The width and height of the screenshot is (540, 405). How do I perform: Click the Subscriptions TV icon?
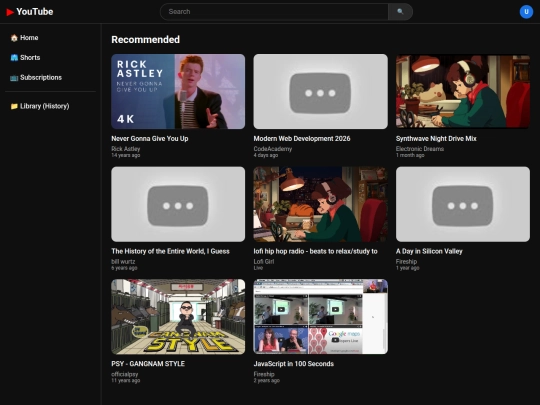(x=14, y=78)
